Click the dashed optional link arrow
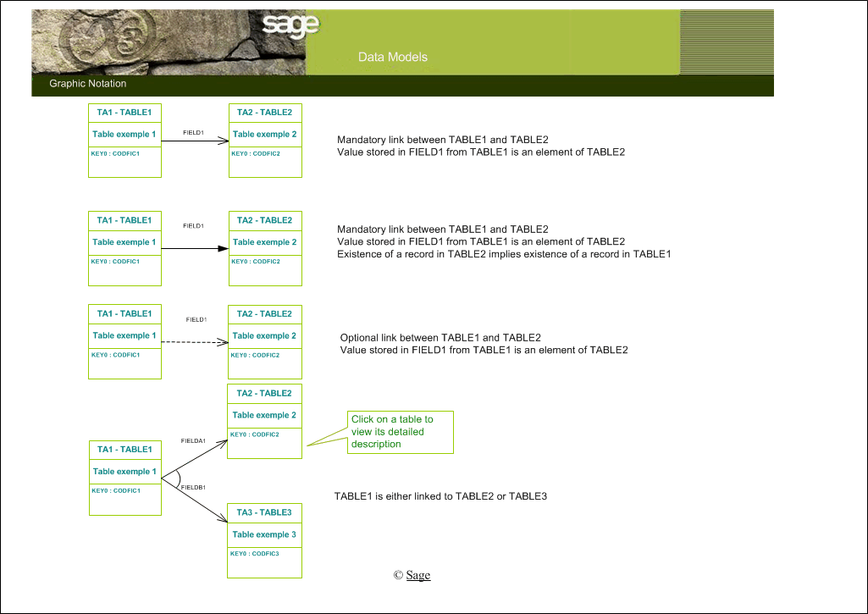This screenshot has width=868, height=614. tap(195, 342)
